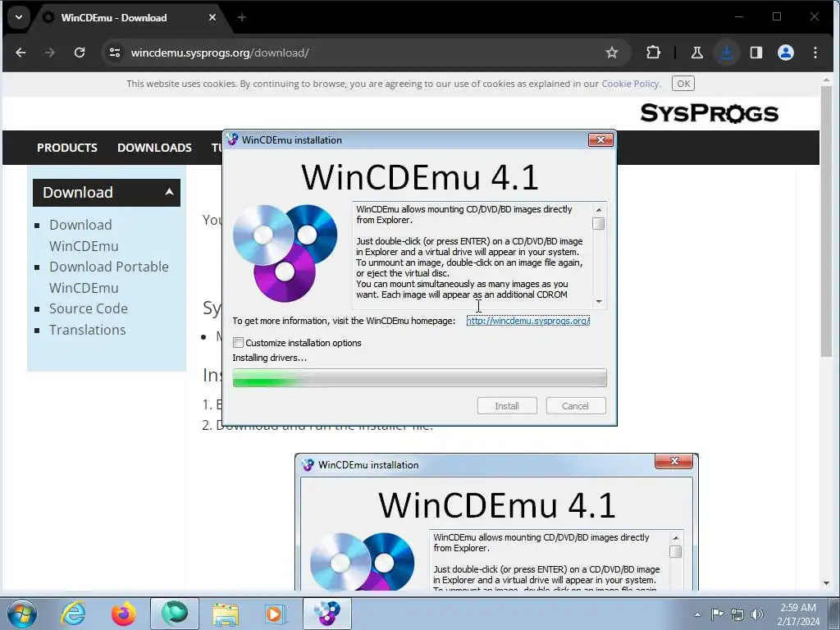The width and height of the screenshot is (840, 630).
Task: Bookmark this page with the star icon
Action: (612, 52)
